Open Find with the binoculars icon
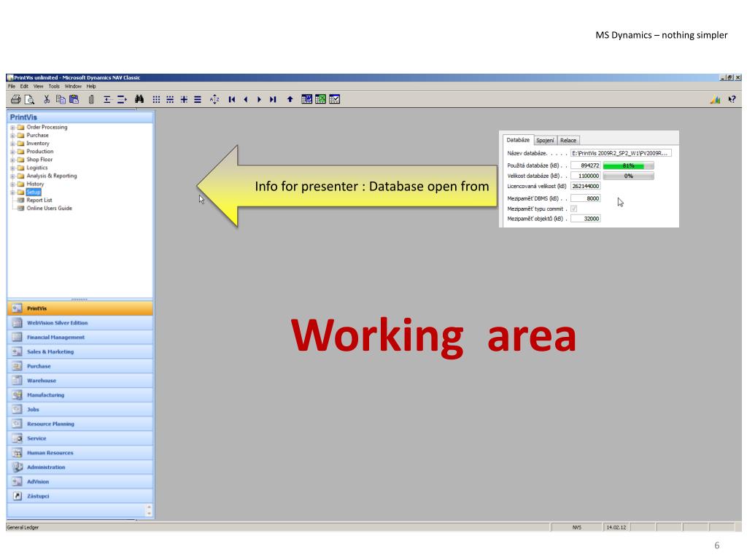The height and width of the screenshot is (560, 747). [x=139, y=99]
